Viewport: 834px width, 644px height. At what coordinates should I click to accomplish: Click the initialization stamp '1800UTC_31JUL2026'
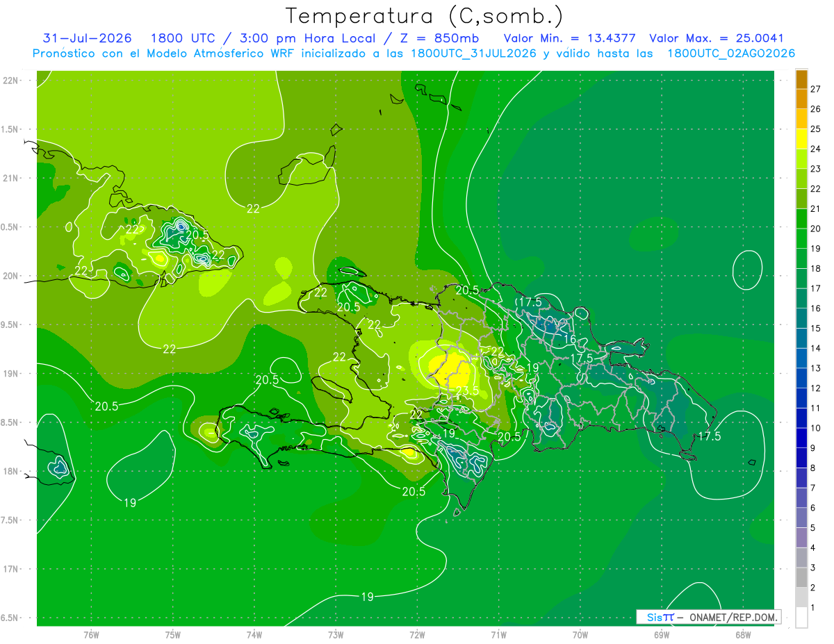[x=473, y=53]
